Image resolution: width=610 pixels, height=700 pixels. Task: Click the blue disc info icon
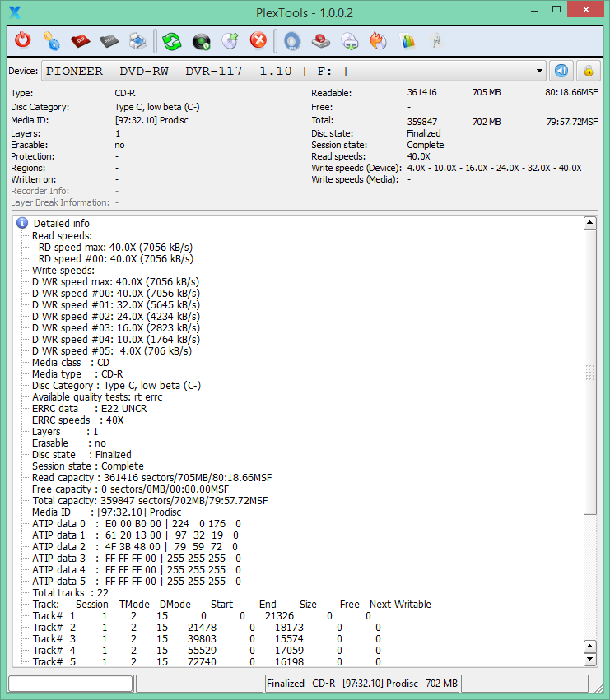click(291, 41)
